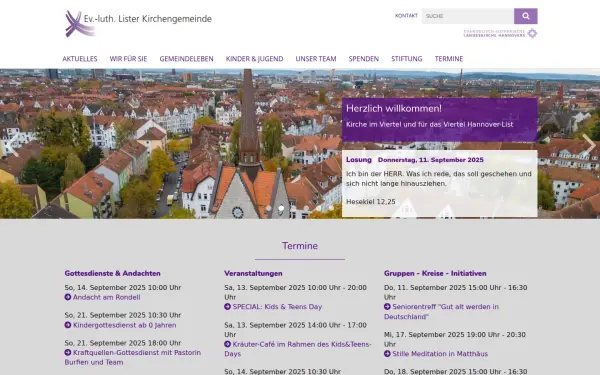Focus the SUCHE search field
The height and width of the screenshot is (375, 600).
click(x=468, y=16)
